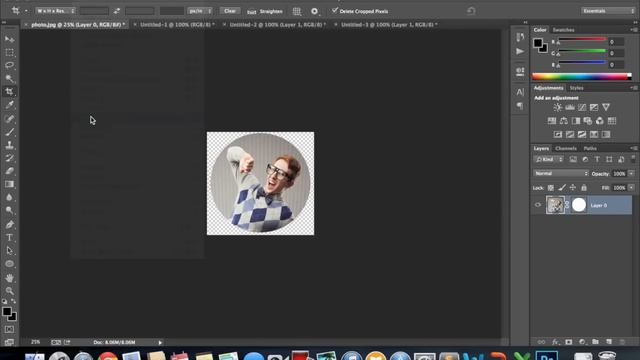Screen dimensions: 640x360
Task: Open the layer Kind filter dropdown
Action: coord(549,160)
